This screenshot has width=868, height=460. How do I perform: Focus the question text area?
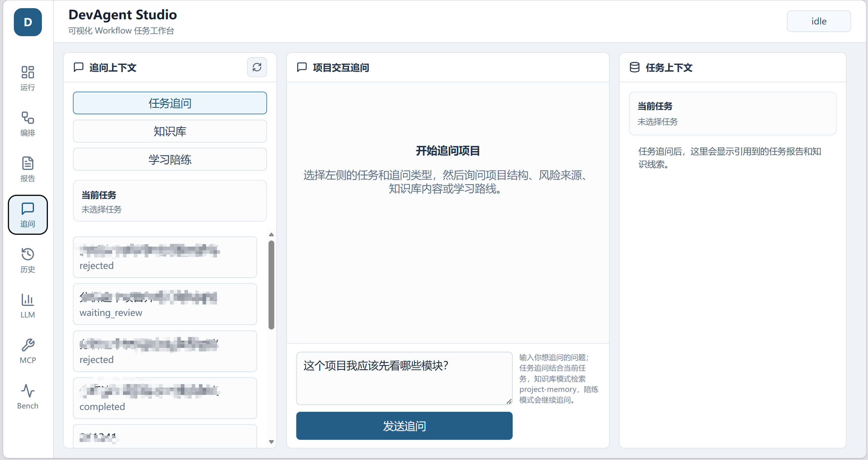tap(404, 378)
